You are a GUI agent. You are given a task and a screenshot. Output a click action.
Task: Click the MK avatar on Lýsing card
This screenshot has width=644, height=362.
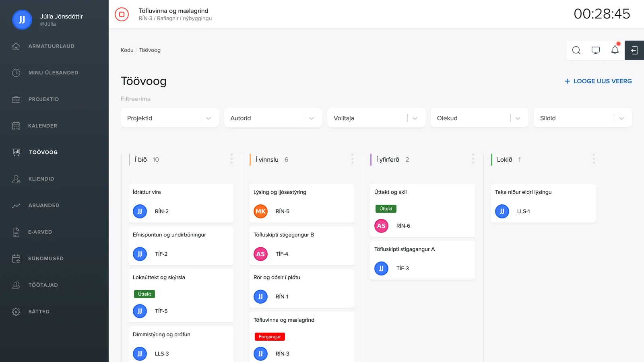[260, 211]
